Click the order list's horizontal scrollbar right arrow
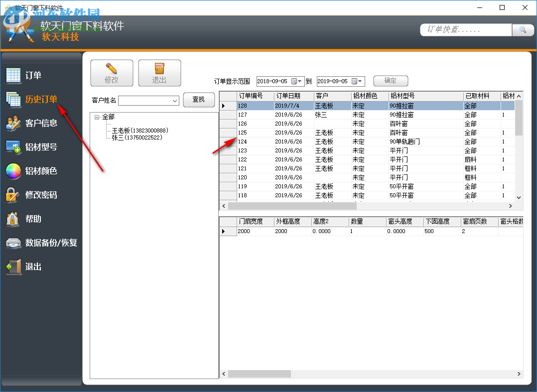This screenshot has height=392, width=537. point(510,206)
